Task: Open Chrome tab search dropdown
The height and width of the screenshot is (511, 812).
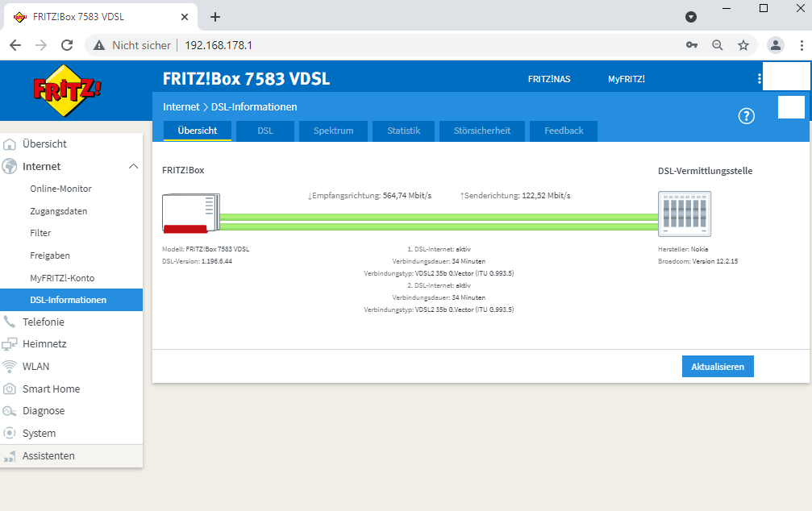Action: coord(691,17)
